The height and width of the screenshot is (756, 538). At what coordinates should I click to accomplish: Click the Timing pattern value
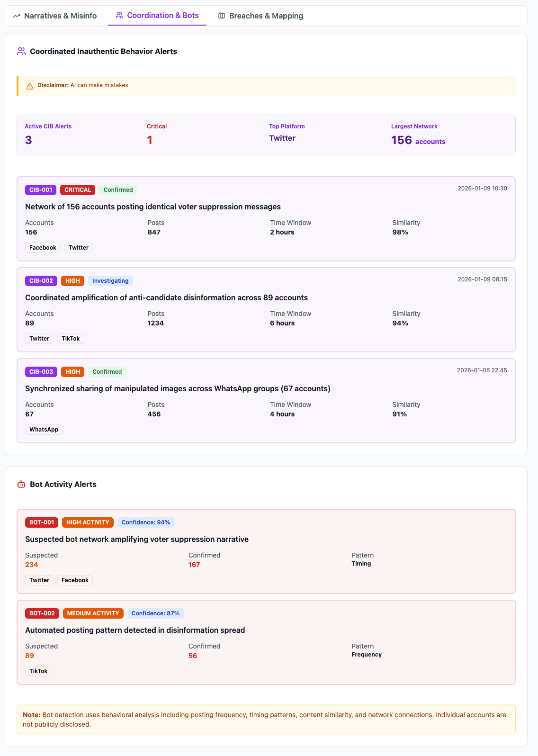point(361,564)
